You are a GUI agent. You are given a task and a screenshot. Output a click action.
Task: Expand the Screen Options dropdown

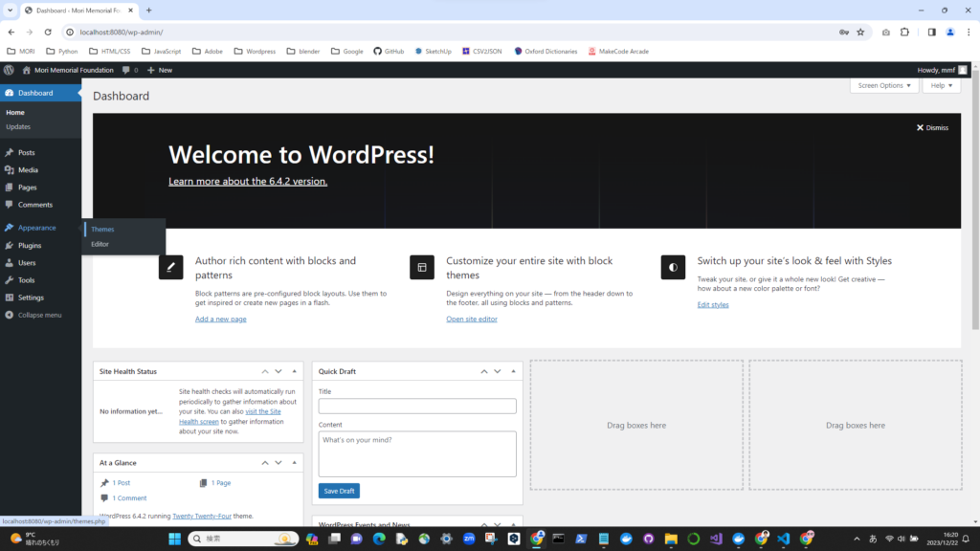point(883,85)
